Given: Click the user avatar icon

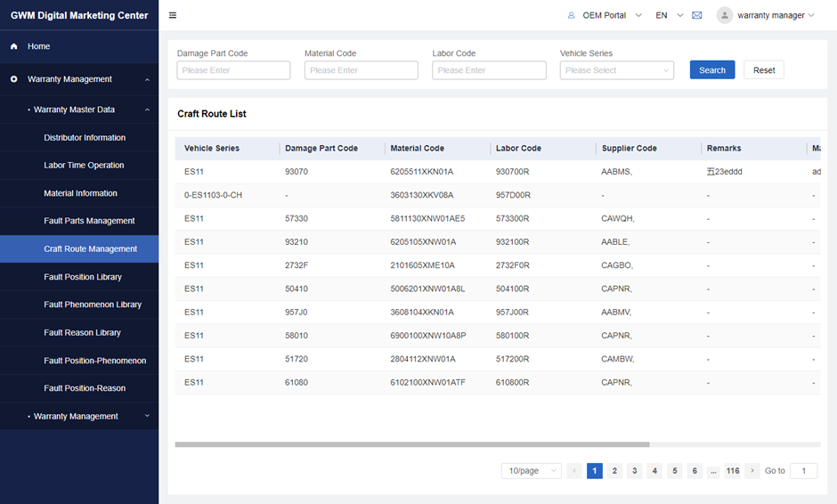Looking at the screenshot, I should (725, 15).
